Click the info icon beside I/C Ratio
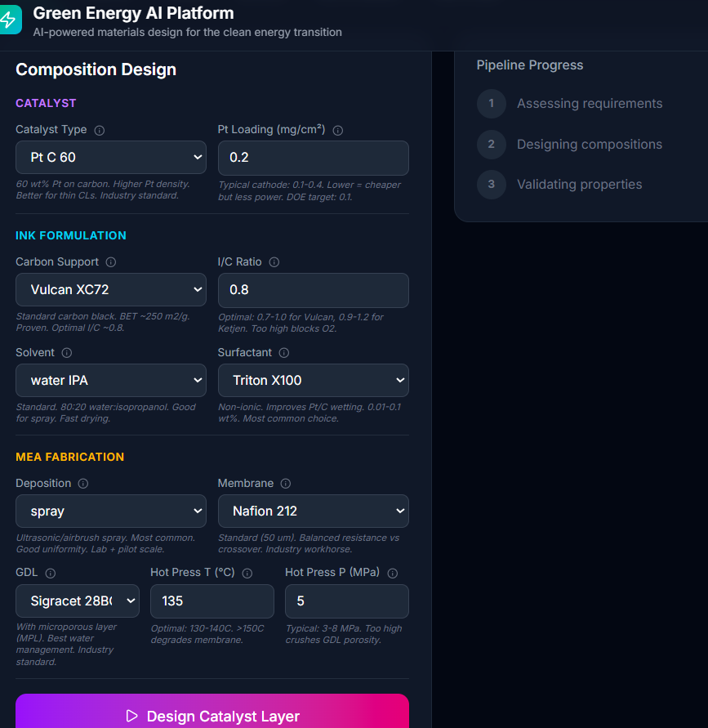 pyautogui.click(x=274, y=262)
